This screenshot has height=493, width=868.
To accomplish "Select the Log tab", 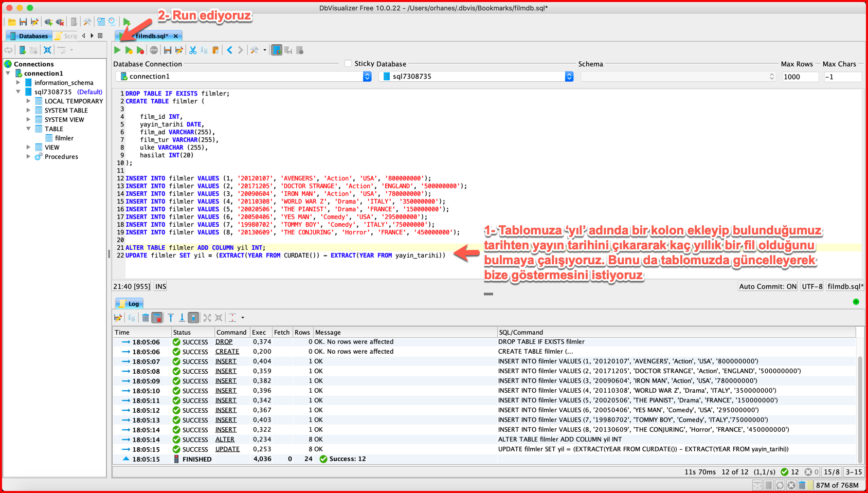I will [x=129, y=304].
